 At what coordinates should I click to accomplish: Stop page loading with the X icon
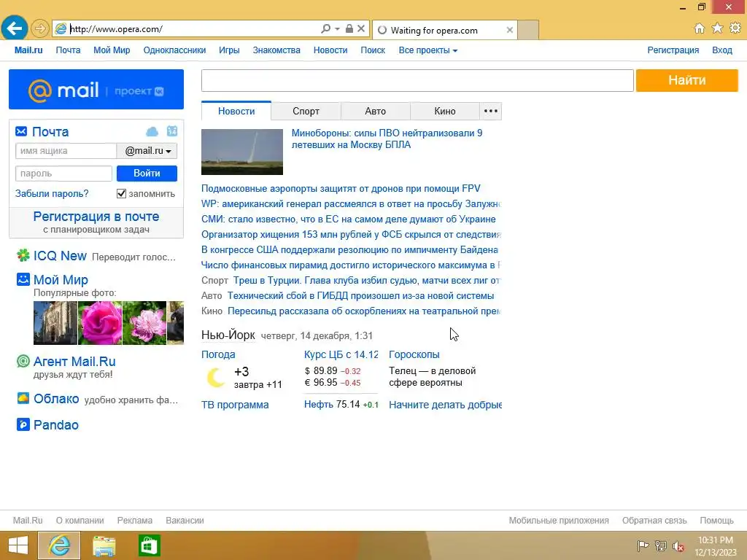coord(361,28)
